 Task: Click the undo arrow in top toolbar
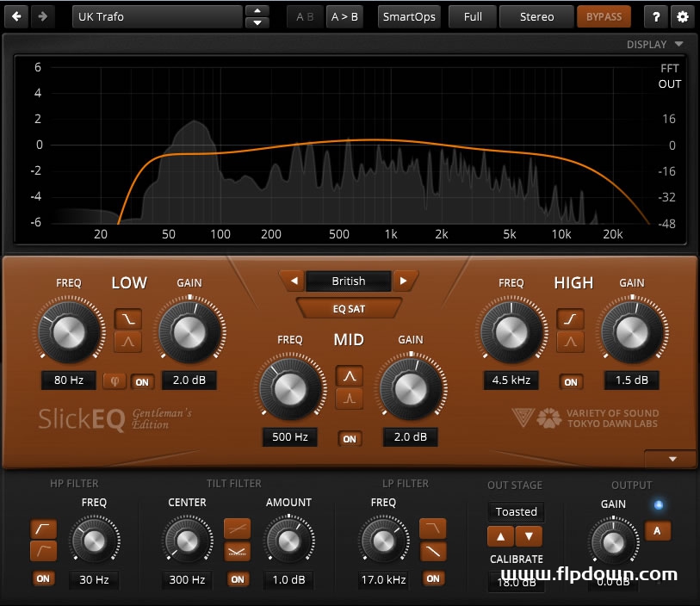[x=17, y=16]
